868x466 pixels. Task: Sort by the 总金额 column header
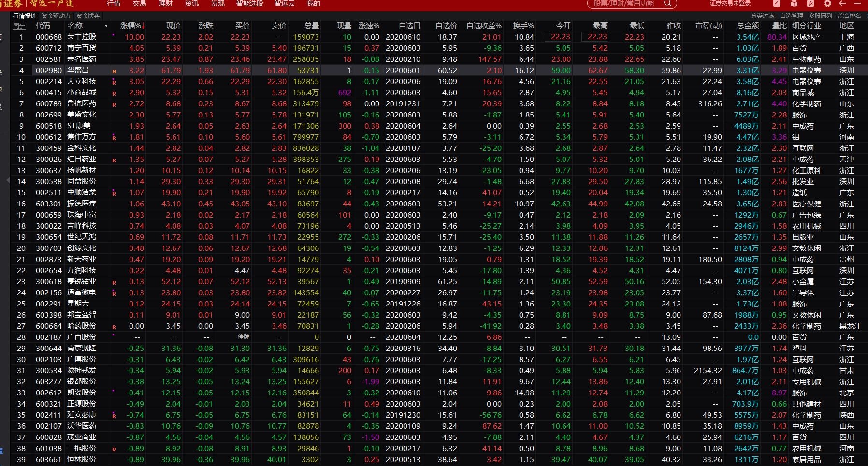tap(748, 26)
